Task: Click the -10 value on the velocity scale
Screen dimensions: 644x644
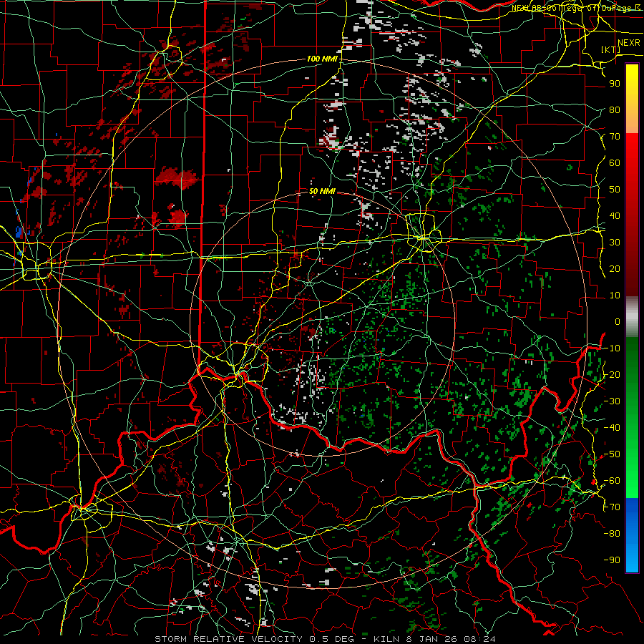Action: click(612, 348)
